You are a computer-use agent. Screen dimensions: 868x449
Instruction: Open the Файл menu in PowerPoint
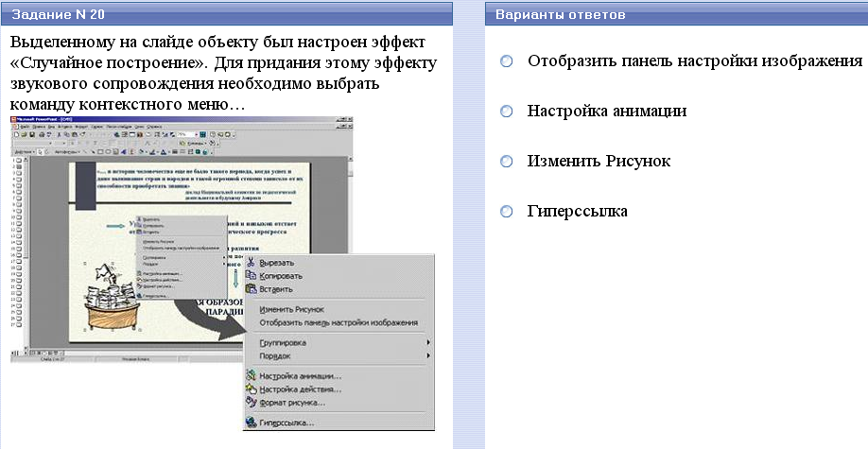25,127
